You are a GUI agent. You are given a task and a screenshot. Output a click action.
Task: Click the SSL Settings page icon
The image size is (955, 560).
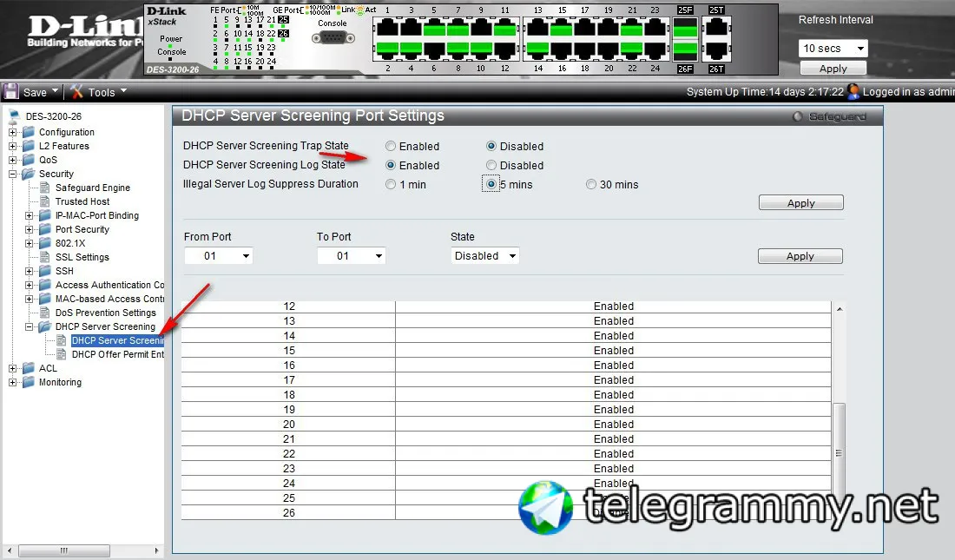[x=45, y=257]
